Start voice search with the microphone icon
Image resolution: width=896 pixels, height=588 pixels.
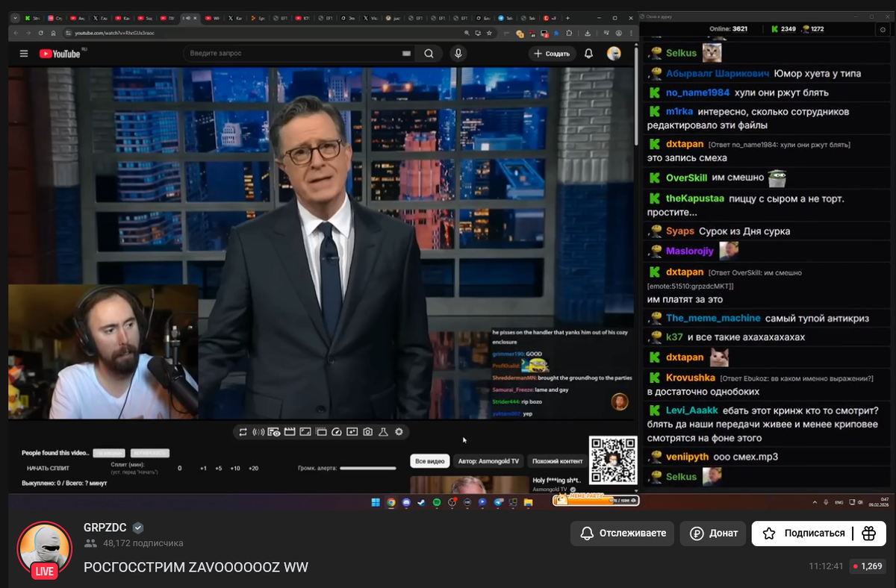[458, 54]
